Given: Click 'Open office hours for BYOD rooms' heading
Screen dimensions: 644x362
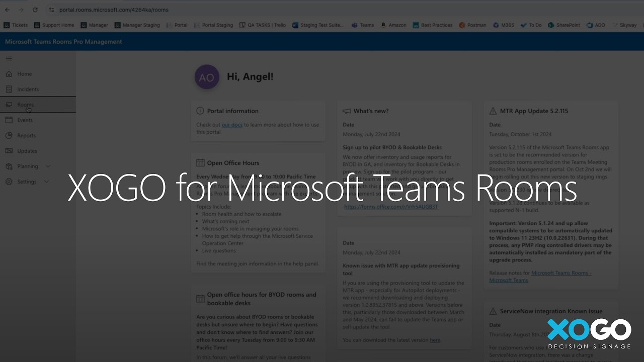Looking at the screenshot, I should pyautogui.click(x=262, y=299).
